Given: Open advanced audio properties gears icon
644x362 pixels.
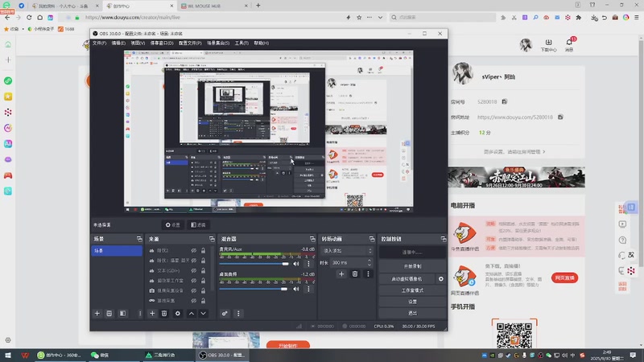Looking at the screenshot, I should pos(225,314).
